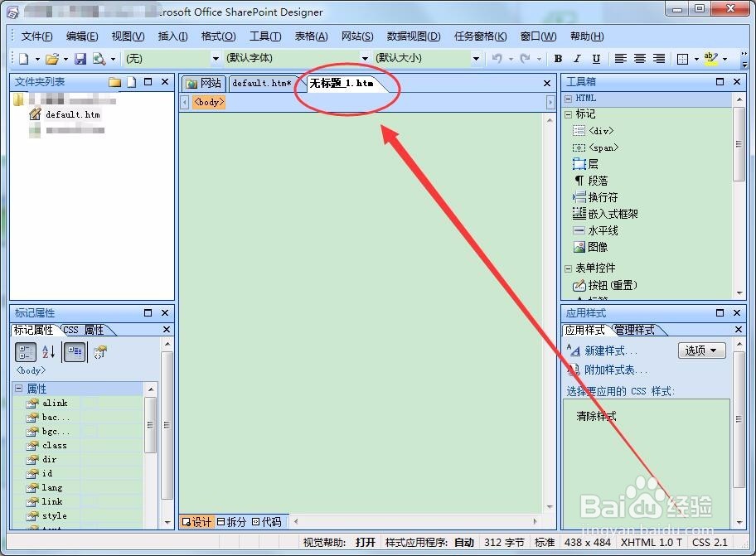Switch to the default.htm* tab

[x=262, y=84]
